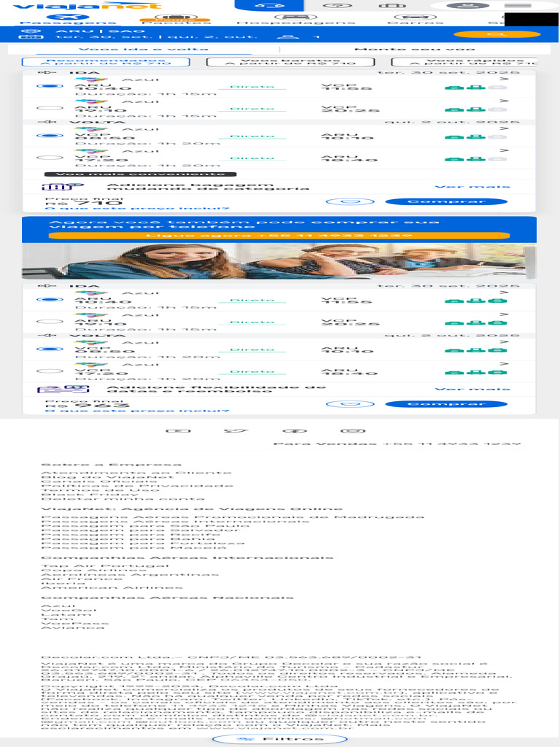Expand details of 19:10 flight in second offer
The width and height of the screenshot is (560, 747).
504,314
